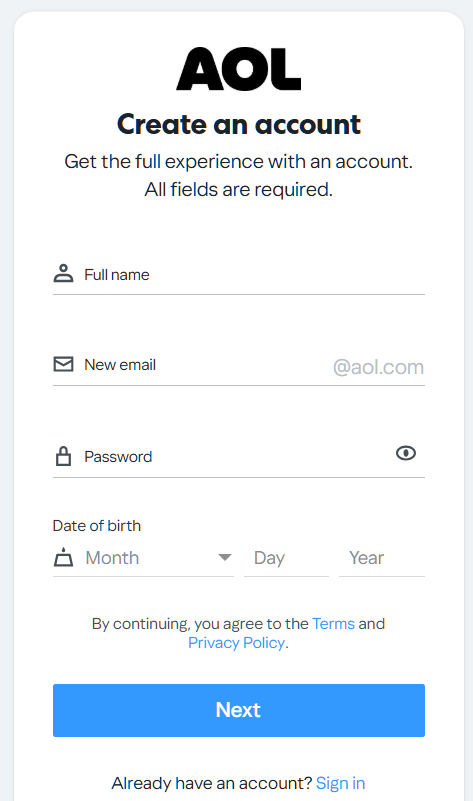Click the Date of birth label
This screenshot has height=801, width=473.
click(x=97, y=526)
